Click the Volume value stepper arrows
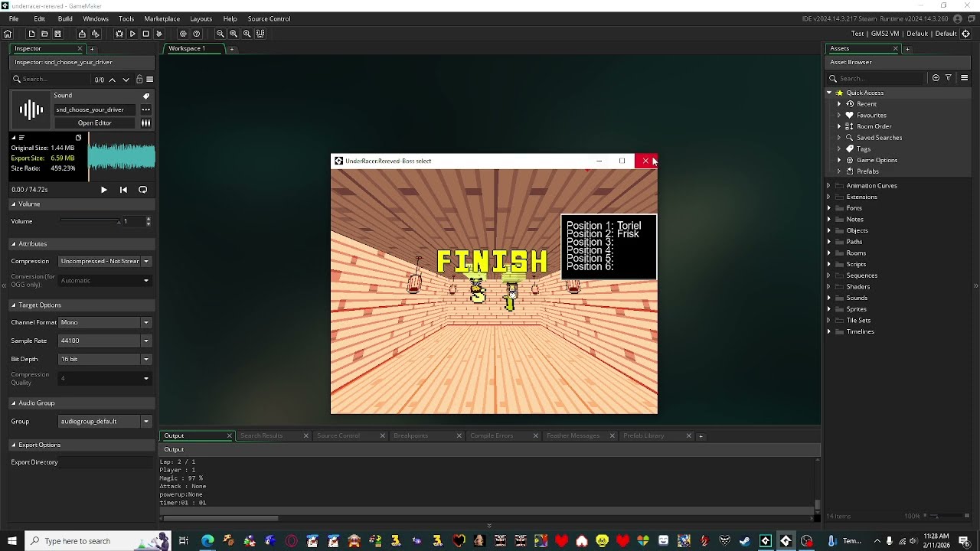 [148, 222]
